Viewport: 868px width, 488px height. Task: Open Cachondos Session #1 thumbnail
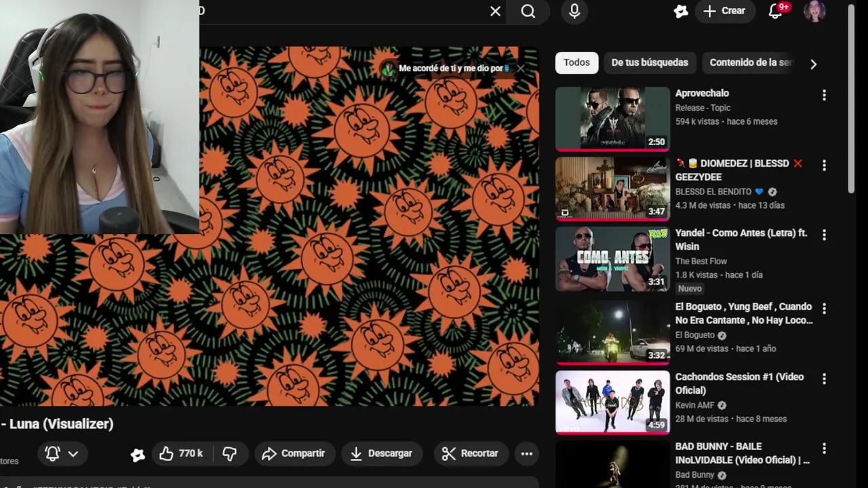coord(612,402)
